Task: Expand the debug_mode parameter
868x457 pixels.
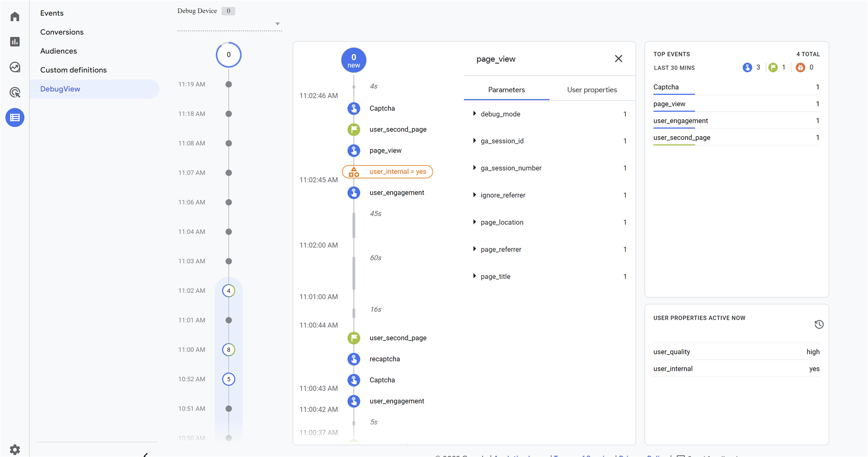Action: [474, 114]
